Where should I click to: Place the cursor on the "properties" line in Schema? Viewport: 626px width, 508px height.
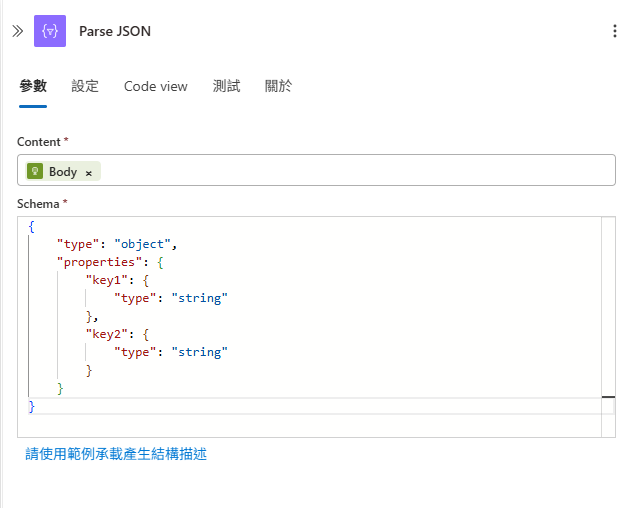pos(110,262)
